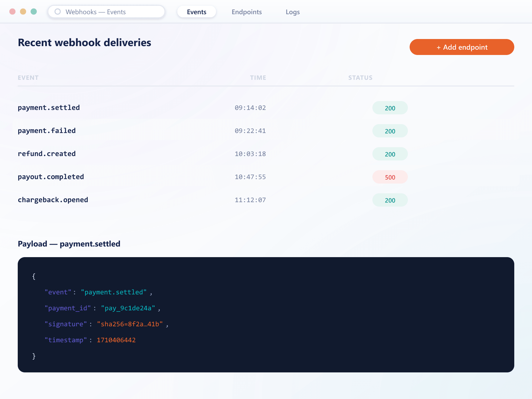The height and width of the screenshot is (399, 532).
Task: Switch to the Events tab
Action: coord(197,12)
